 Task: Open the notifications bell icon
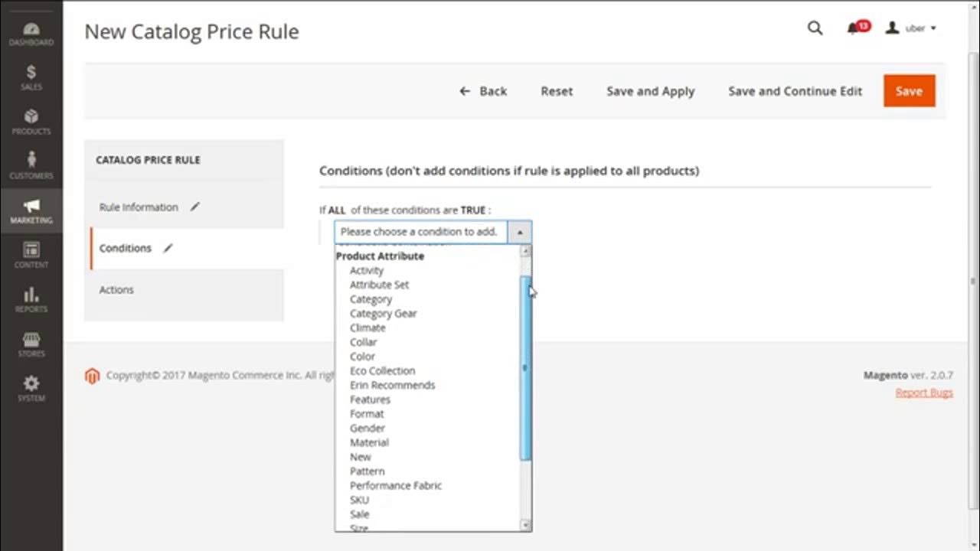pos(852,28)
